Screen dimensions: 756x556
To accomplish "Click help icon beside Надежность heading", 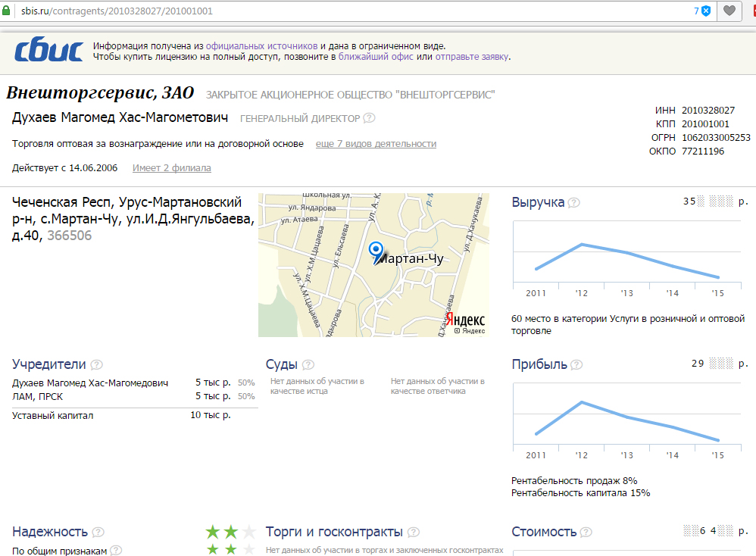I will (98, 533).
